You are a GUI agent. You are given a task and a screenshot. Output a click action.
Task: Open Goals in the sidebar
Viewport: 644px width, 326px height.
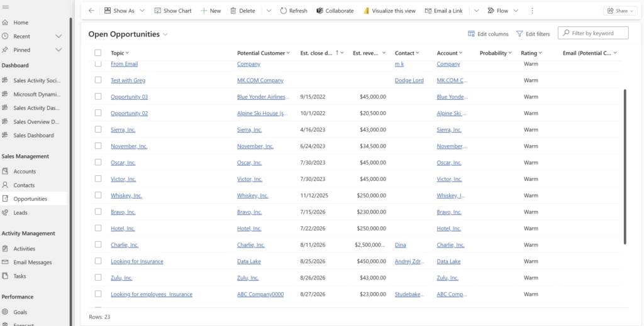(21, 312)
